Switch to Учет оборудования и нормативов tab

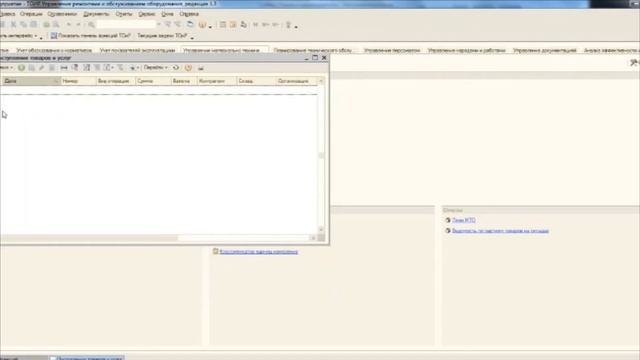click(54, 50)
